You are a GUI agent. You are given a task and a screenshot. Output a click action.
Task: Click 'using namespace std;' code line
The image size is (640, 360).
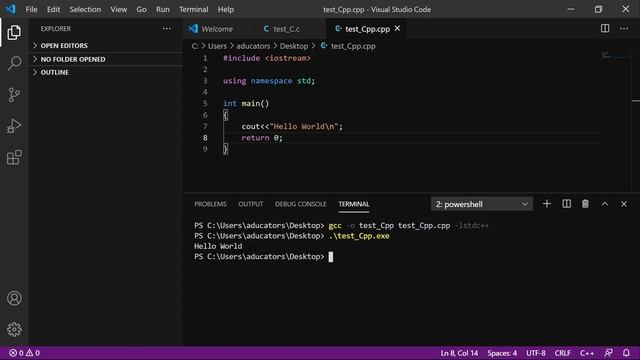pos(269,81)
